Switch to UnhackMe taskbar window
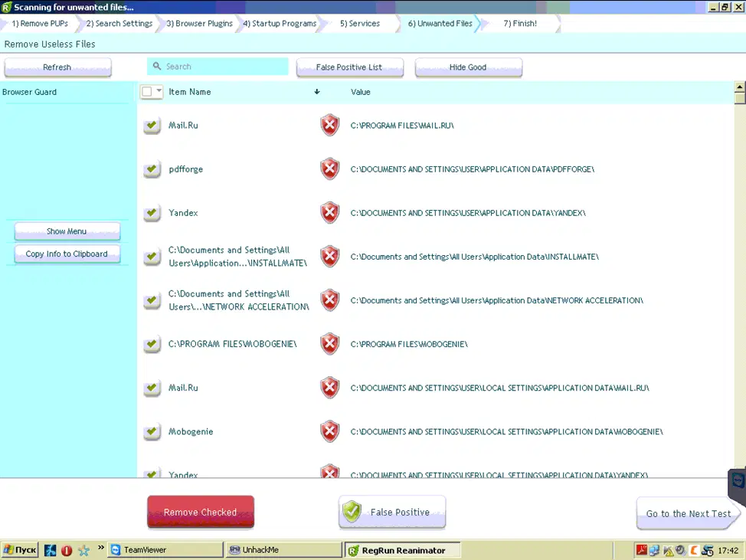 pyautogui.click(x=284, y=550)
